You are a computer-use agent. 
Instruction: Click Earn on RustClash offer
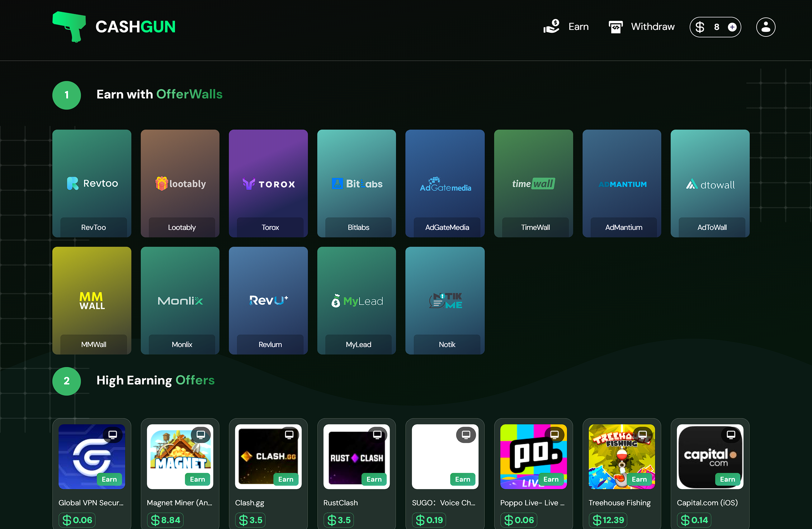(x=374, y=479)
